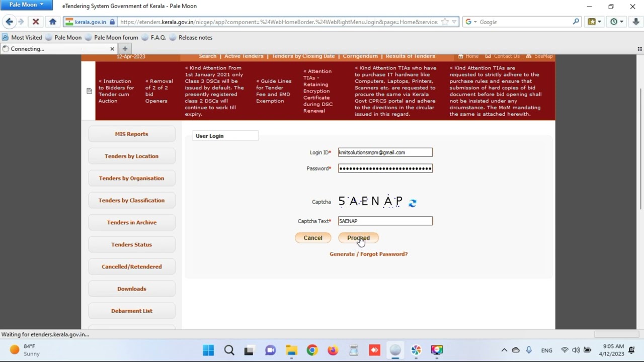Open Pale Moon forum bookmark
The image size is (644, 362).
point(111,37)
